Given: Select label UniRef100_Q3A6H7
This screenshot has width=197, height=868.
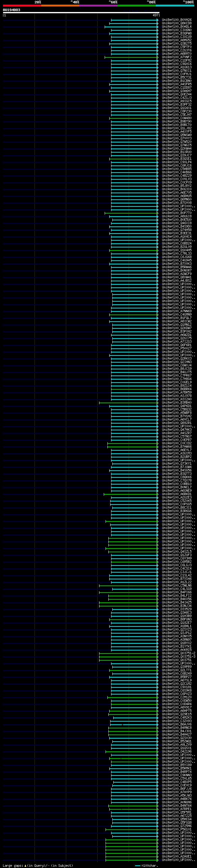Looking at the screenshot, I should (x=177, y=91).
